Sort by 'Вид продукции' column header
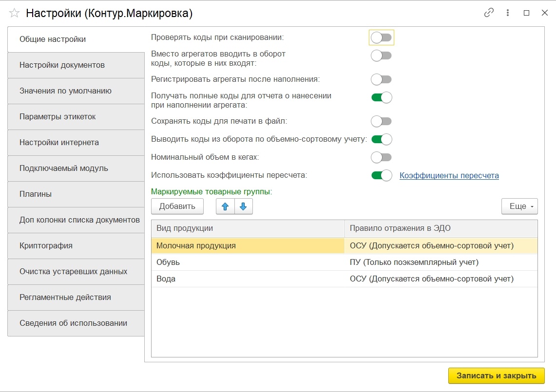The height and width of the screenshot is (392, 556). (248, 228)
